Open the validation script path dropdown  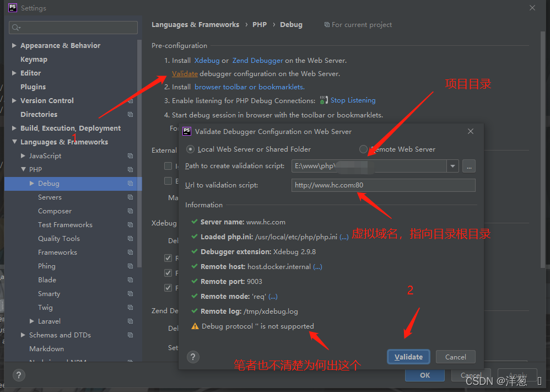(x=453, y=166)
